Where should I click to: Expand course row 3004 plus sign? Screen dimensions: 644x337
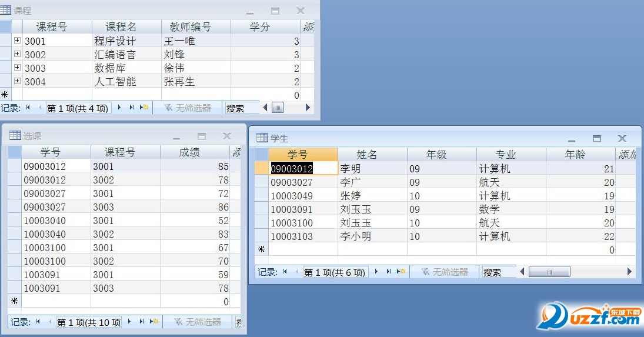[17, 81]
